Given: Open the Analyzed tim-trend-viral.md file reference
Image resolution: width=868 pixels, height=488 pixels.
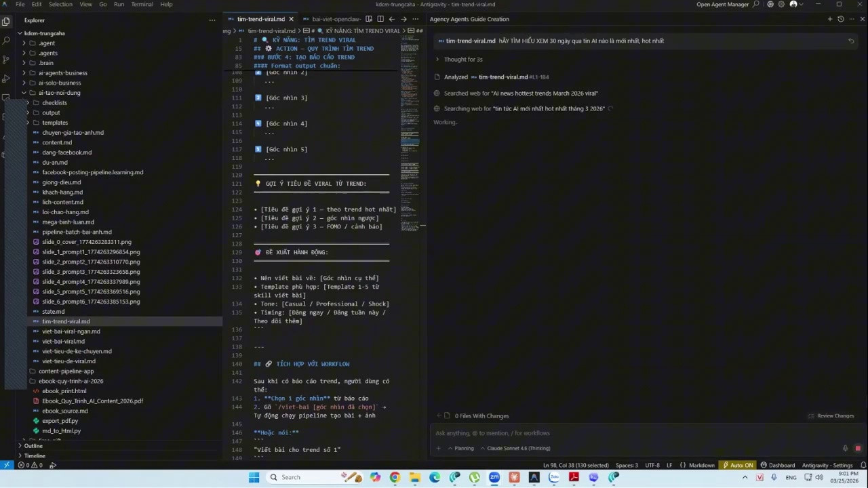Looking at the screenshot, I should tap(502, 77).
